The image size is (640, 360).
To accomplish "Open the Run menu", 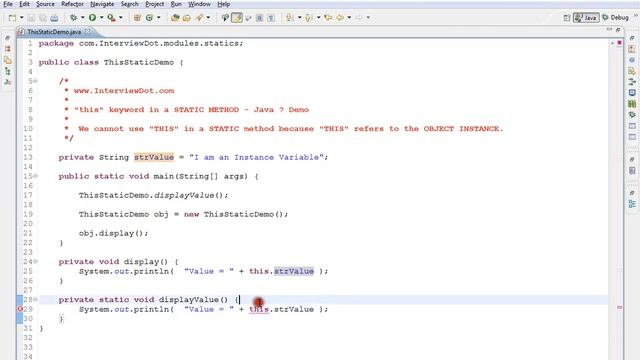I will click(x=176, y=4).
